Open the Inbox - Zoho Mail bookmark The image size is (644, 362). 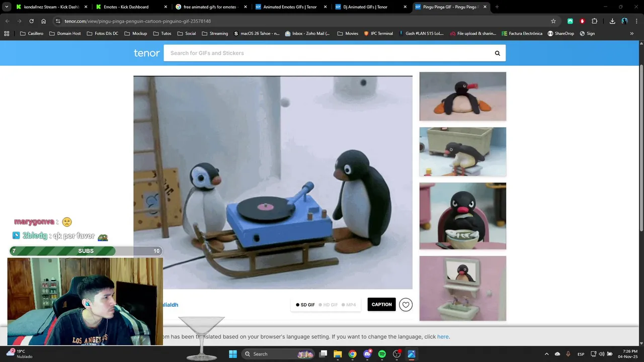click(307, 34)
